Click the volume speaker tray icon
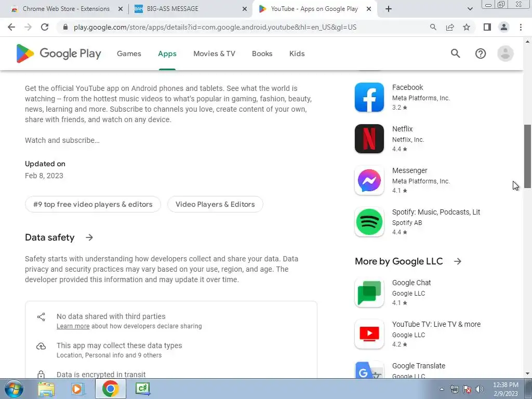This screenshot has height=399, width=532. (480, 389)
